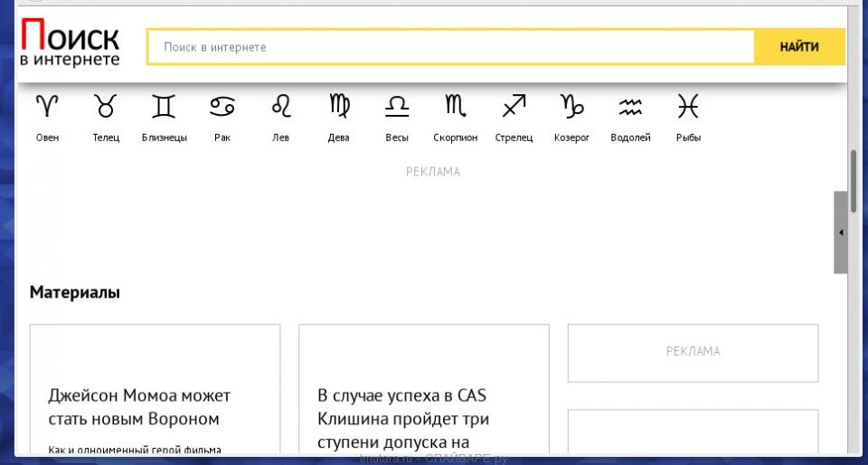Viewport: 868px width, 465px height.
Task: Click the Поиск в интернете site logo
Action: 71,44
